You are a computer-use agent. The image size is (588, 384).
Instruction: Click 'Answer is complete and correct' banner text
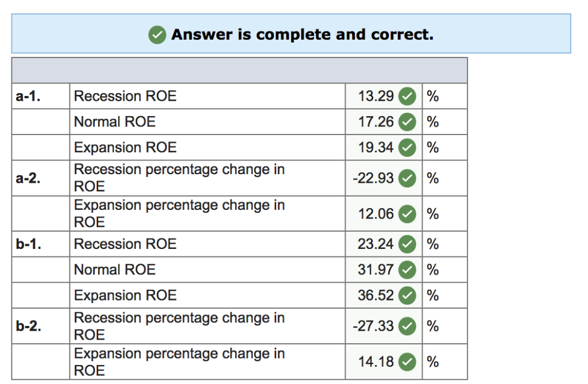click(302, 34)
